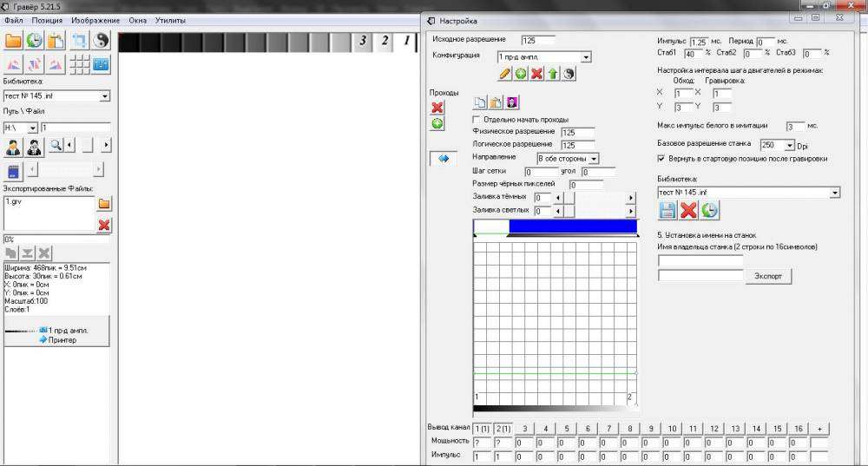The height and width of the screenshot is (466, 868).
Task: Enable the Отдельно начать проходы checkbox
Action: 476,119
